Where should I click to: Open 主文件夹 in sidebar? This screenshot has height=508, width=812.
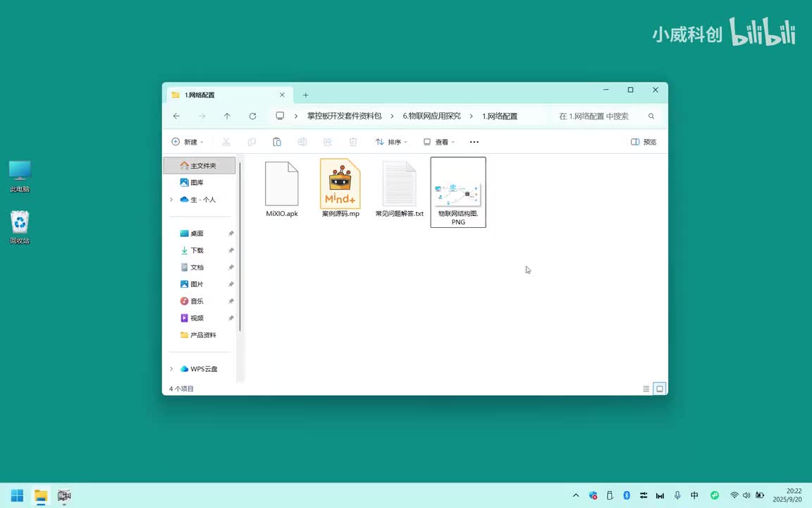pos(200,165)
